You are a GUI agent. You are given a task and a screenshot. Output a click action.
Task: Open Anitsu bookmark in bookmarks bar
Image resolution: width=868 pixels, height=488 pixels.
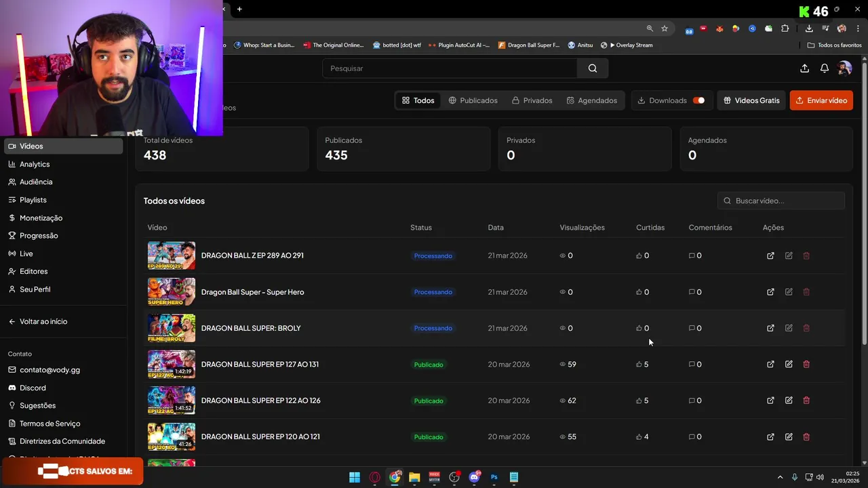(580, 45)
